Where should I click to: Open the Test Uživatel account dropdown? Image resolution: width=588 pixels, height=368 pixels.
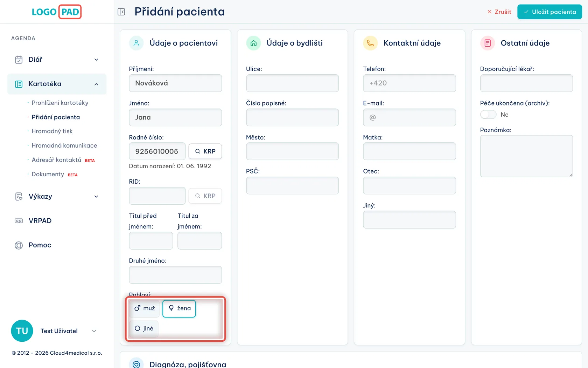[94, 331]
